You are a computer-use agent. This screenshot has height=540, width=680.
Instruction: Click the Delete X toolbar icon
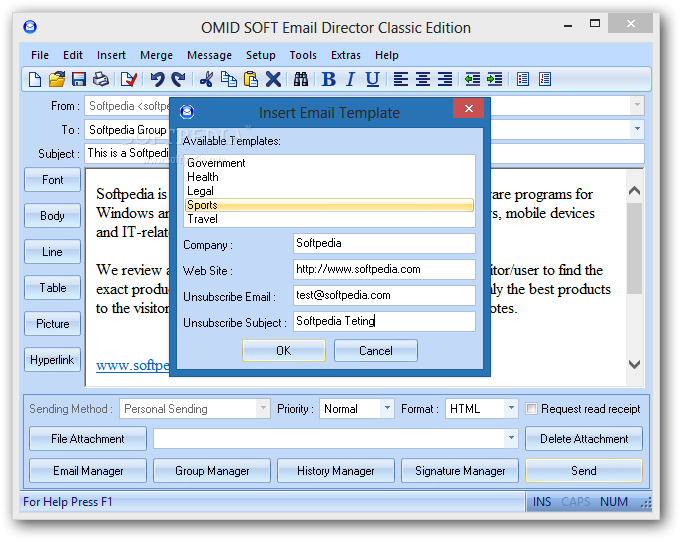tap(273, 79)
